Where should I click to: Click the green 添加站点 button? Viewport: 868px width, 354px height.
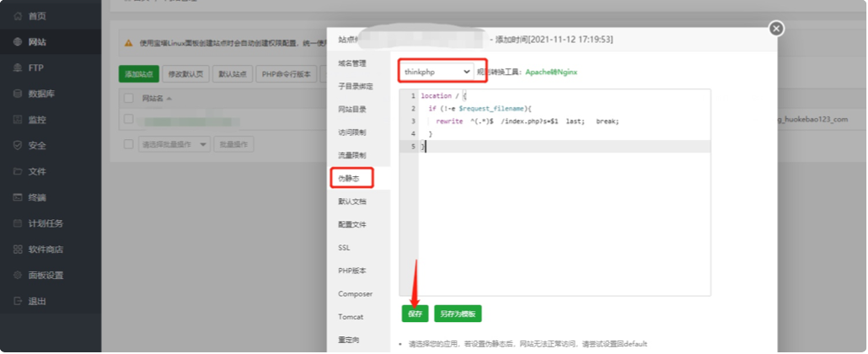pos(139,73)
